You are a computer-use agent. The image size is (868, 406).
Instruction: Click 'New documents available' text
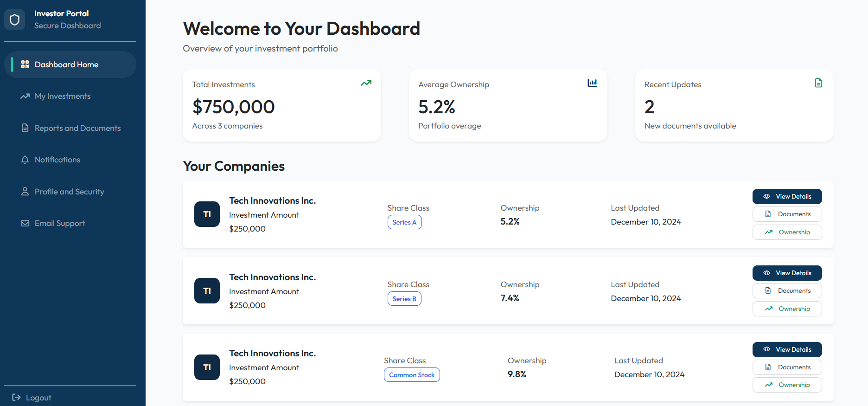tap(690, 126)
